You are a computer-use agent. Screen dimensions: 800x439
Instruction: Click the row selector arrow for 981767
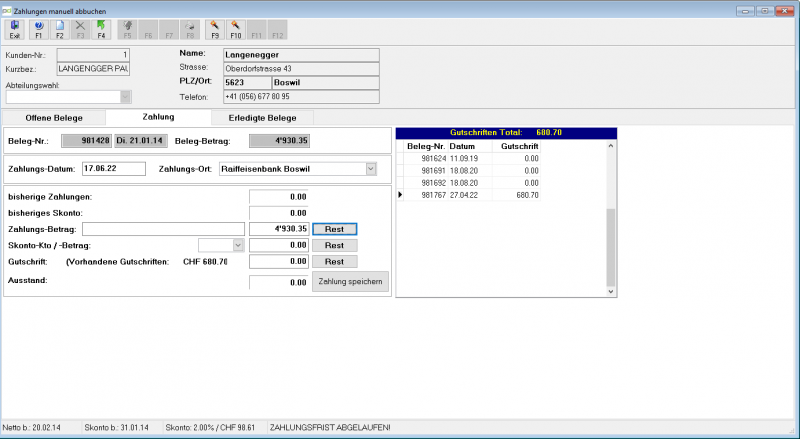coord(400,195)
